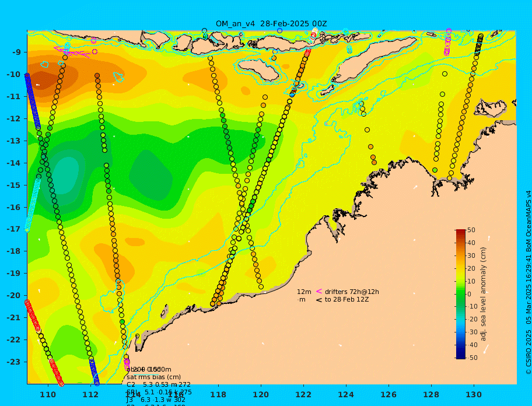Click the colorbar tick label 40

coord(471,243)
